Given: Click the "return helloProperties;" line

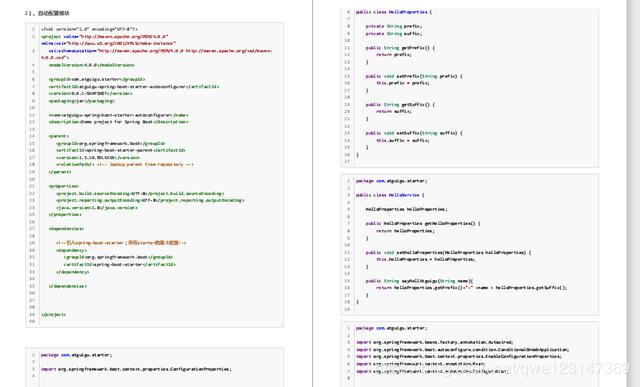Looking at the screenshot, I should tap(405, 231).
